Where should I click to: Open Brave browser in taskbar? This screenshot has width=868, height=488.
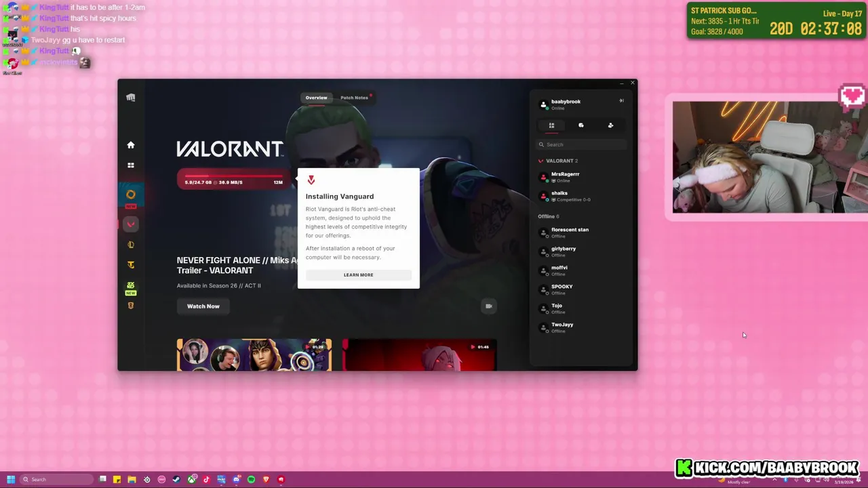pyautogui.click(x=266, y=480)
